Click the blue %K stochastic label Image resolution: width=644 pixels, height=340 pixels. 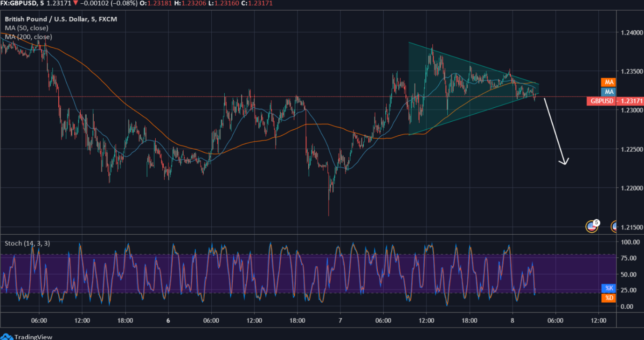(609, 288)
